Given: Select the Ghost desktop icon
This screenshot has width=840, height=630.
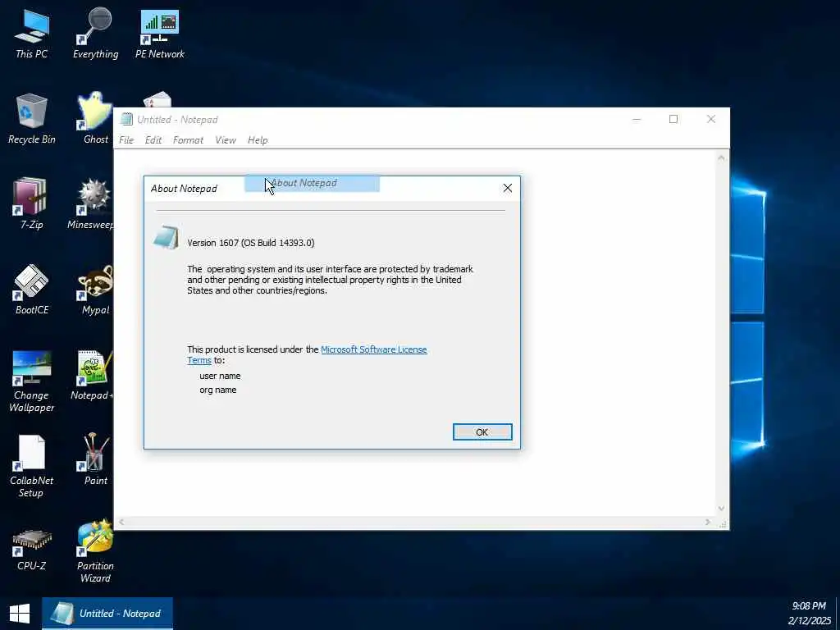Looking at the screenshot, I should point(95,119).
